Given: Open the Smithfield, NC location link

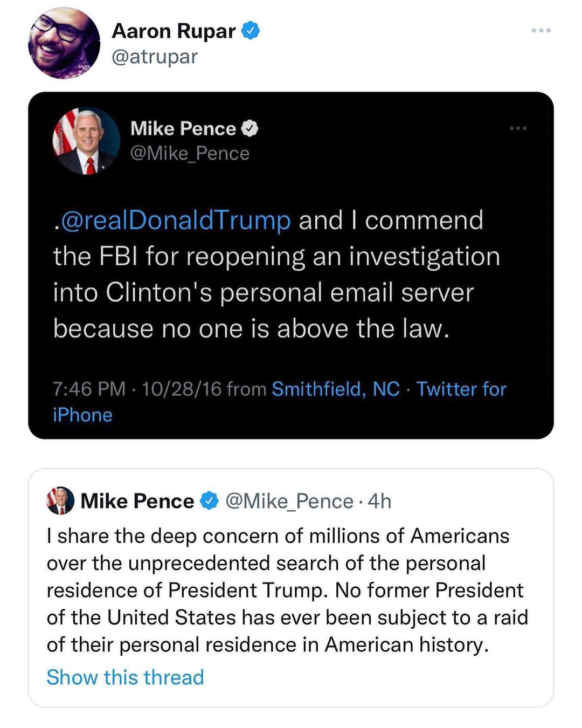Looking at the screenshot, I should click(335, 389).
